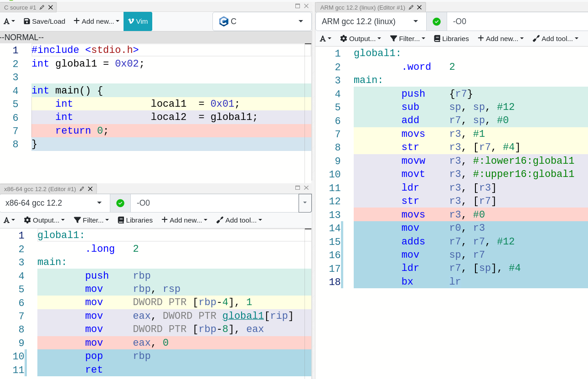This screenshot has height=379, width=588.
Task: Open ARM gcc 12.2 compiler dropdown
Action: (370, 21)
